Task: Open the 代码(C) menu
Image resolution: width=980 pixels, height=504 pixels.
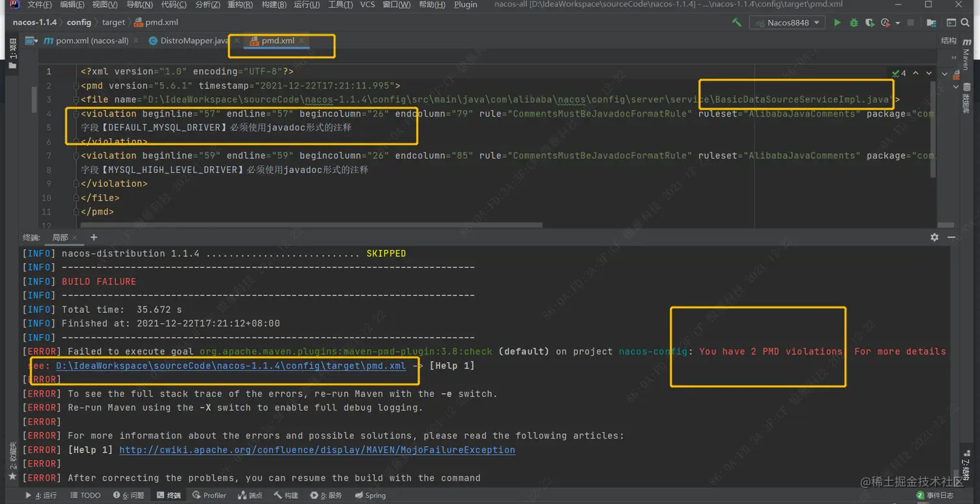Action: [174, 5]
